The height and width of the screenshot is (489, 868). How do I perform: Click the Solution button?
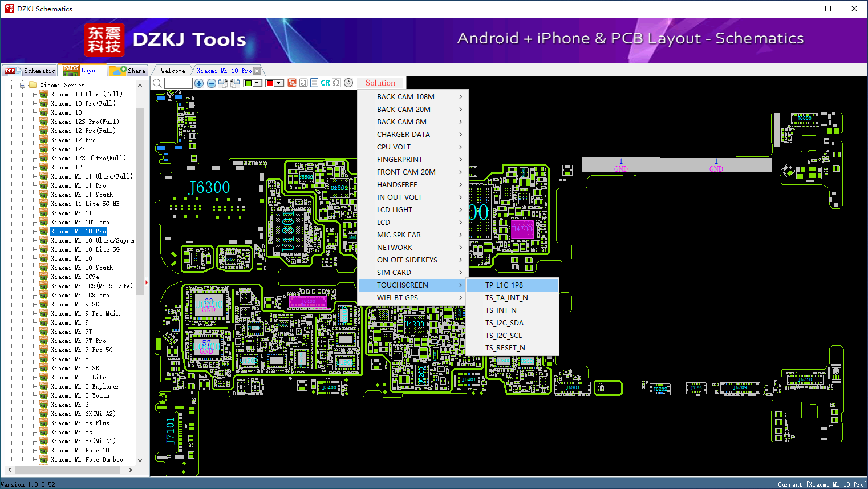(380, 83)
